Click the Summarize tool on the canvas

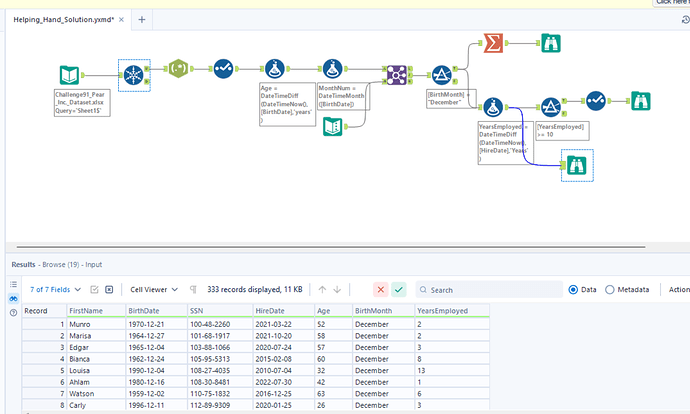click(492, 41)
